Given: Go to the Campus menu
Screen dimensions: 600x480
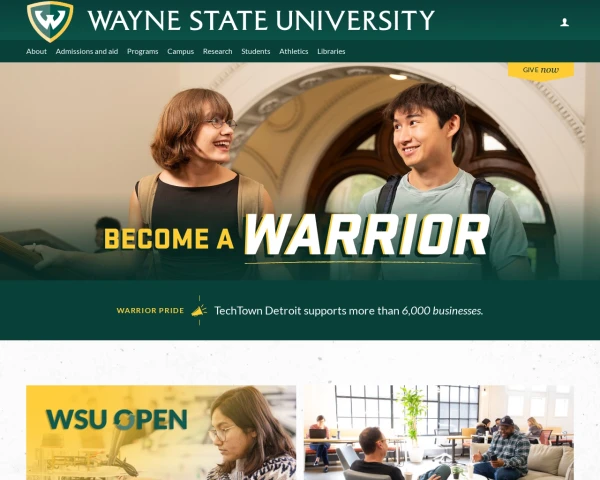Looking at the screenshot, I should [181, 51].
